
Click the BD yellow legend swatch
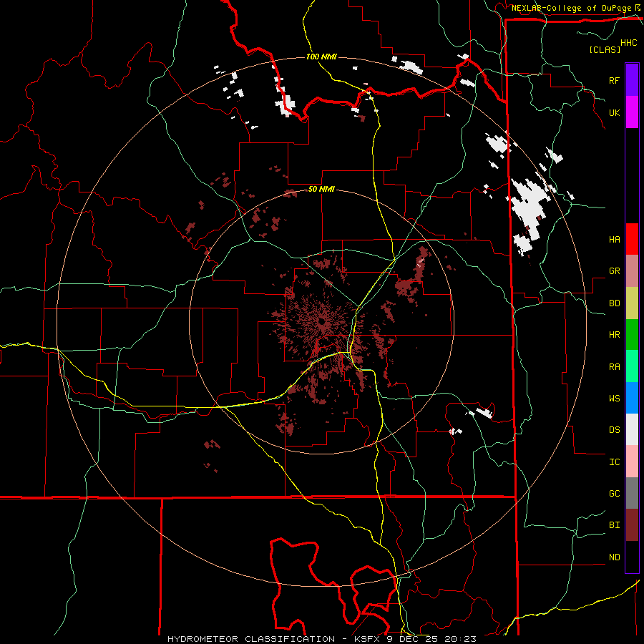(x=632, y=303)
